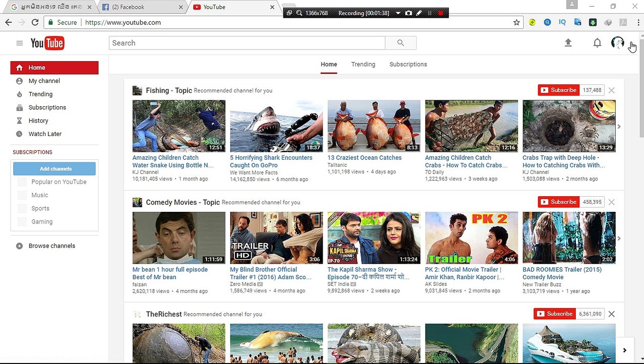This screenshot has height=364, width=644.
Task: Show more Comedy Movies videos with right arrow
Action: [x=619, y=238]
